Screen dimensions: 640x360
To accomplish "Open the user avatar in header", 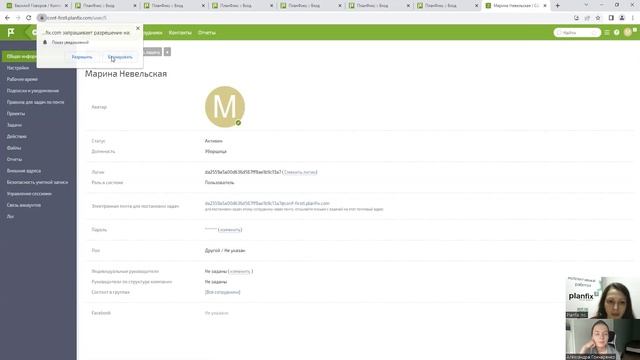I will (628, 32).
